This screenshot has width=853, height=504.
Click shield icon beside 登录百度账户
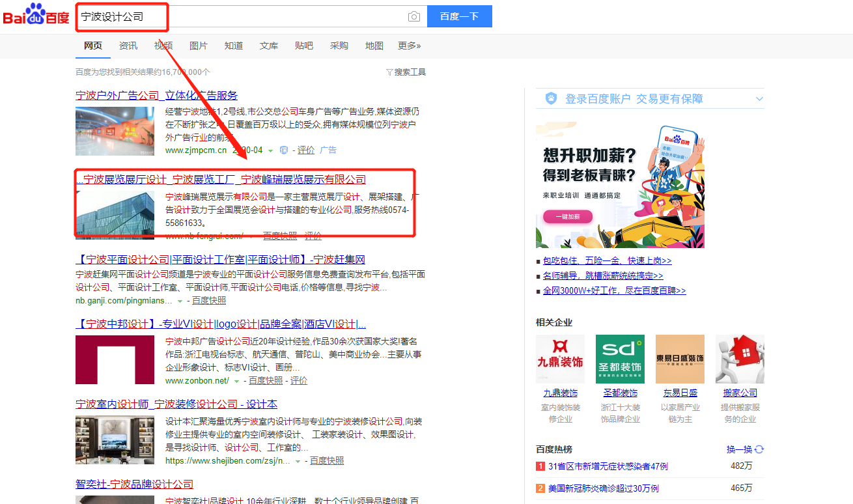tap(551, 98)
